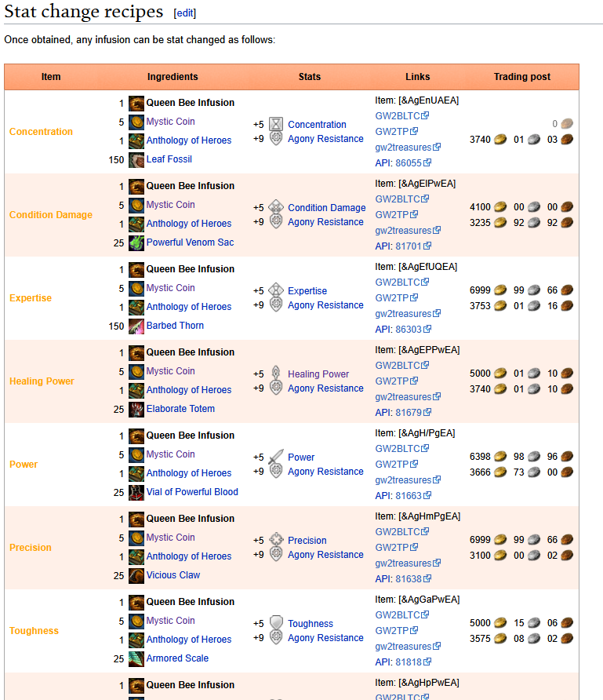Image resolution: width=603 pixels, height=700 pixels.
Task: Click the Toughness shield stat icon
Action: pos(276,623)
